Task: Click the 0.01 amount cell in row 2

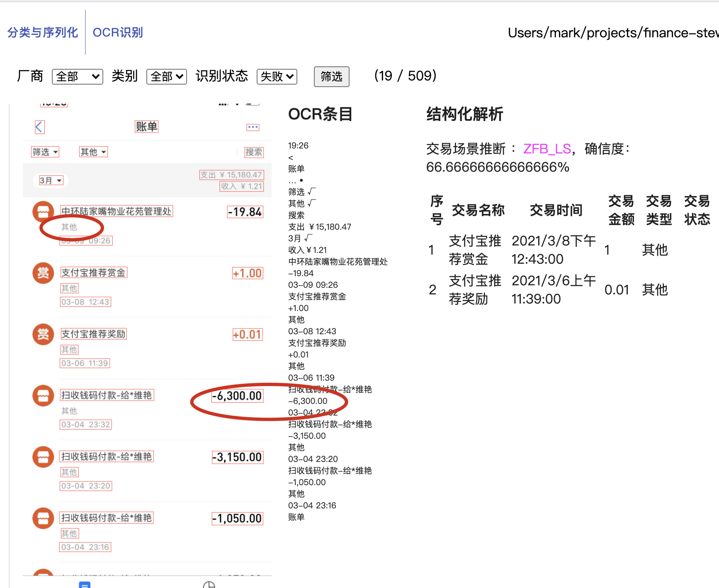Action: point(617,290)
